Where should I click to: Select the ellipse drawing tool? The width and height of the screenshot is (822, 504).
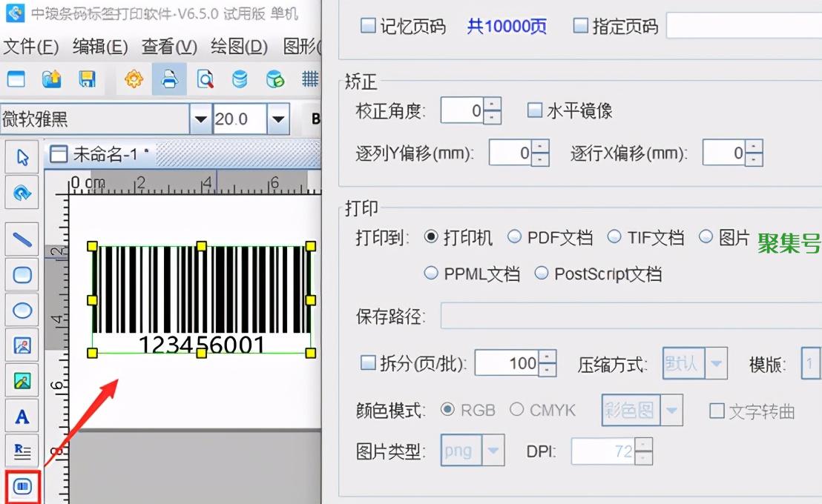22,311
